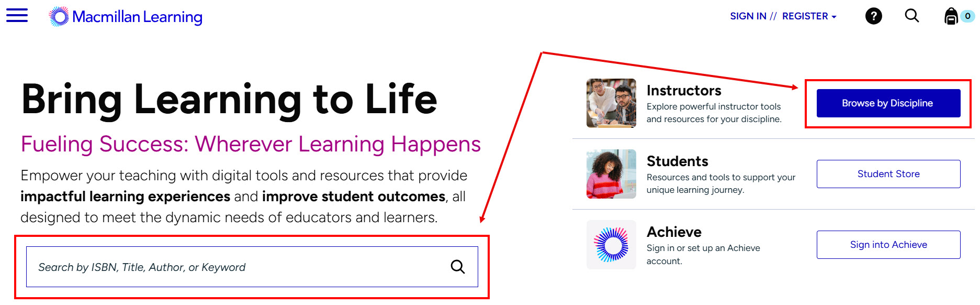
Task: Click the header search magnifier icon
Action: pyautogui.click(x=911, y=16)
